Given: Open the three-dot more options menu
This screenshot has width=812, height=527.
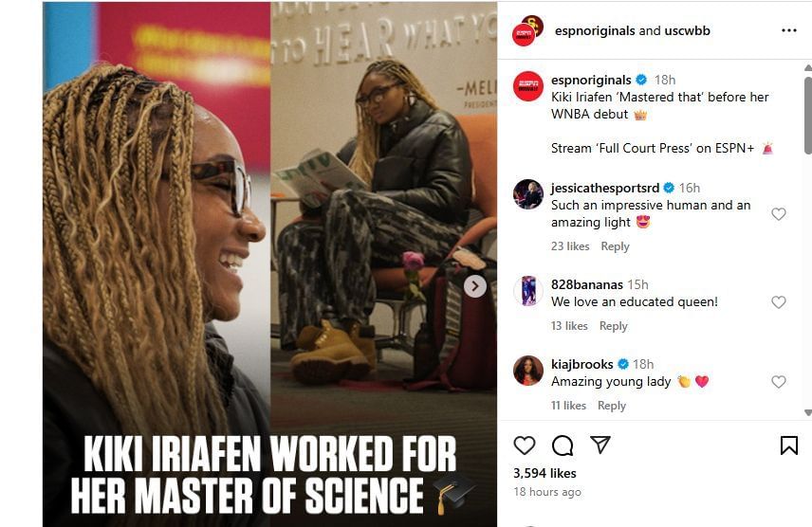Looking at the screenshot, I should (788, 30).
